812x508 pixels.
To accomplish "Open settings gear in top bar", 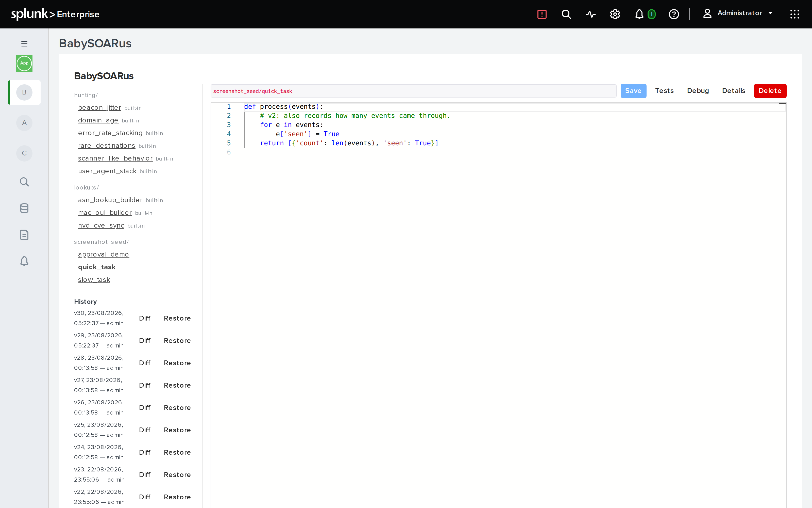I will point(615,14).
